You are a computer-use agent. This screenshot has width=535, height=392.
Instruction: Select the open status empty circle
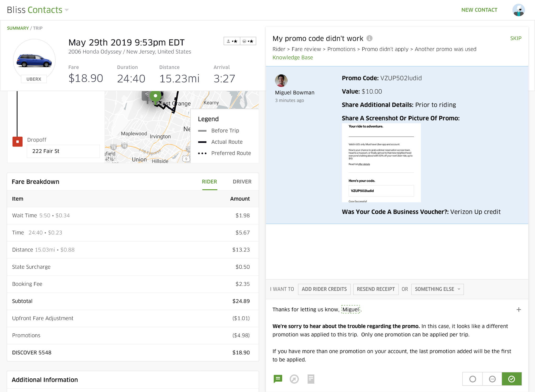tap(473, 379)
